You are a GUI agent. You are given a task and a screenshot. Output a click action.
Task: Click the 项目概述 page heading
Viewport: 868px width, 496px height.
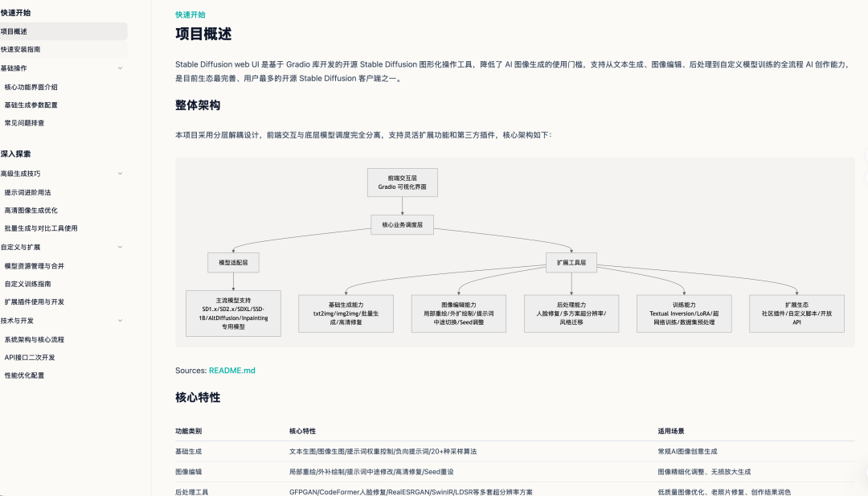(203, 35)
